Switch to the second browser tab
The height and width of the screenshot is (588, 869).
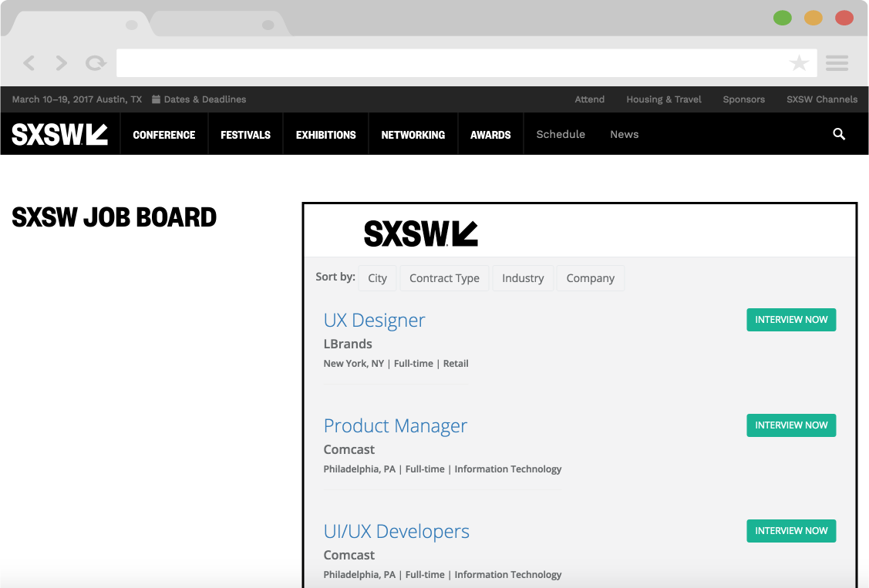tap(221, 25)
